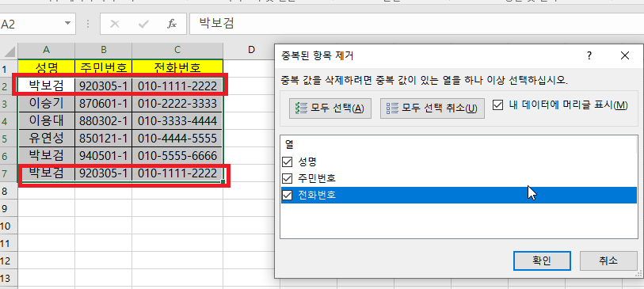Click the dialog title 중복된 항목 제거
This screenshot has height=289, width=644.
coord(317,55)
